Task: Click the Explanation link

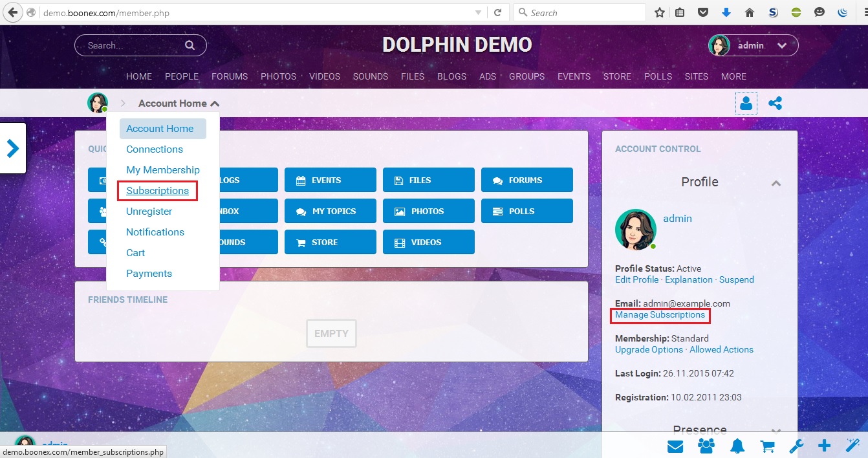Action: pos(689,280)
